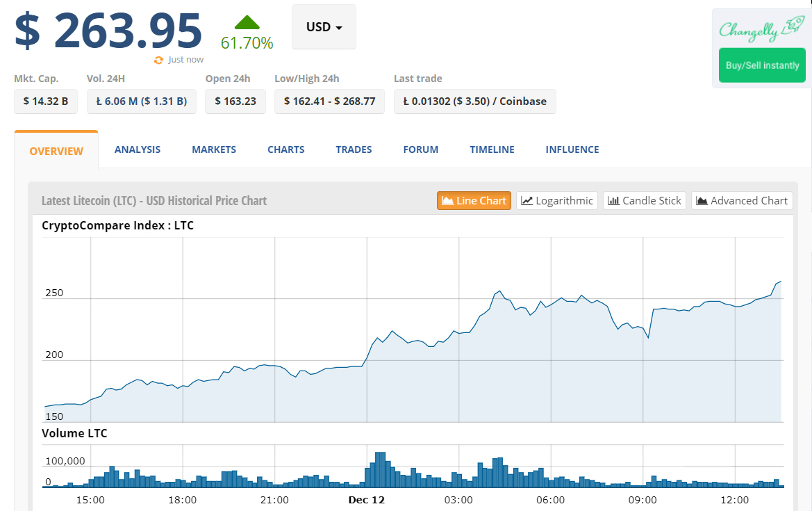This screenshot has height=511, width=812.
Task: Click the orange refresh icon beside Just now
Action: [158, 60]
